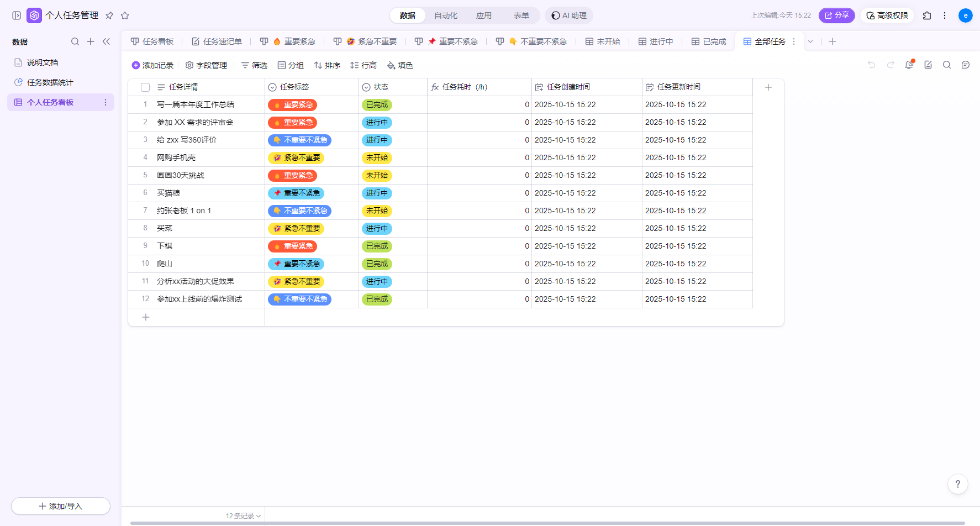
Task: Click the search icon in the data sidebar
Action: [75, 41]
